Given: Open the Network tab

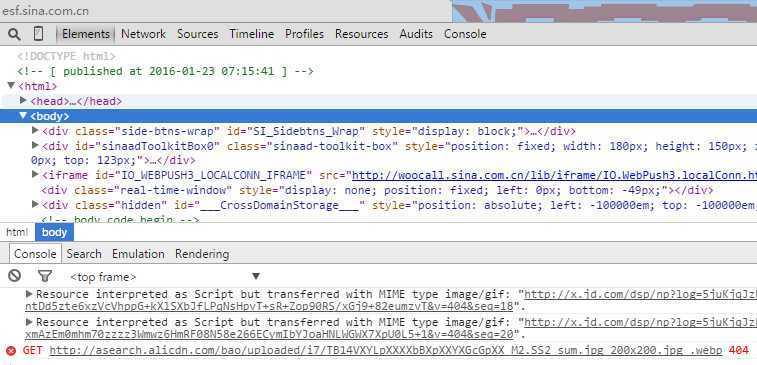Looking at the screenshot, I should 143,34.
